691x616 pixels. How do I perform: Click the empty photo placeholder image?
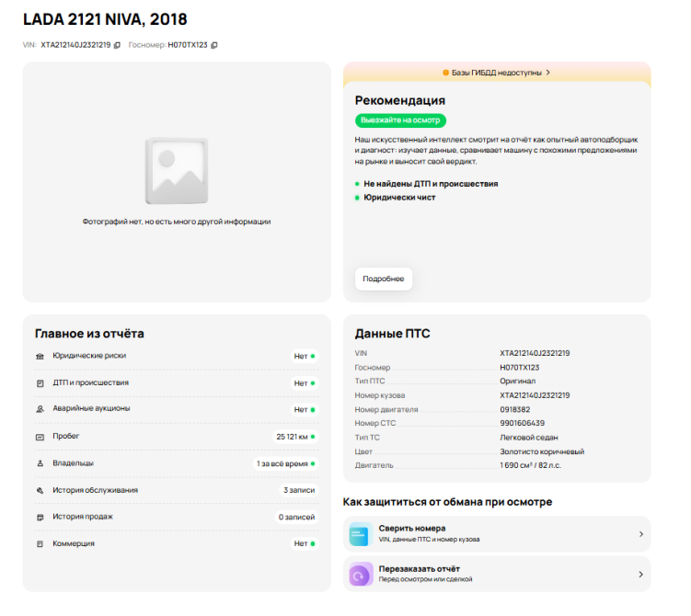tap(177, 171)
